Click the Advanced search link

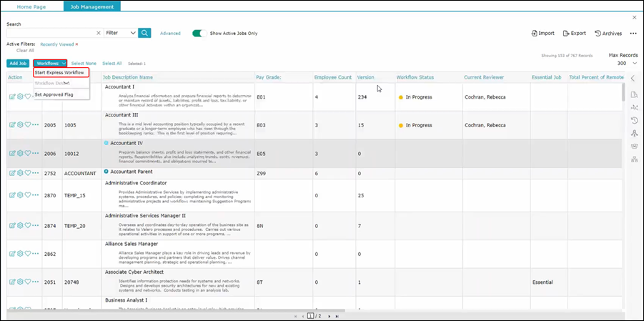(x=170, y=34)
